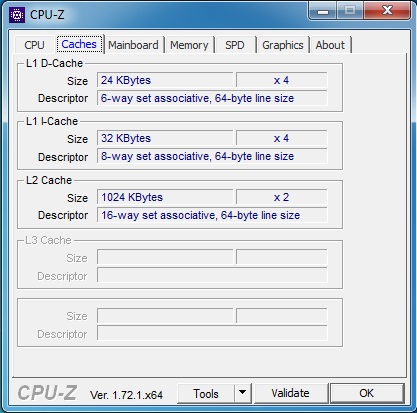The image size is (417, 413).
Task: Go to the Memory tab
Action: (x=189, y=45)
